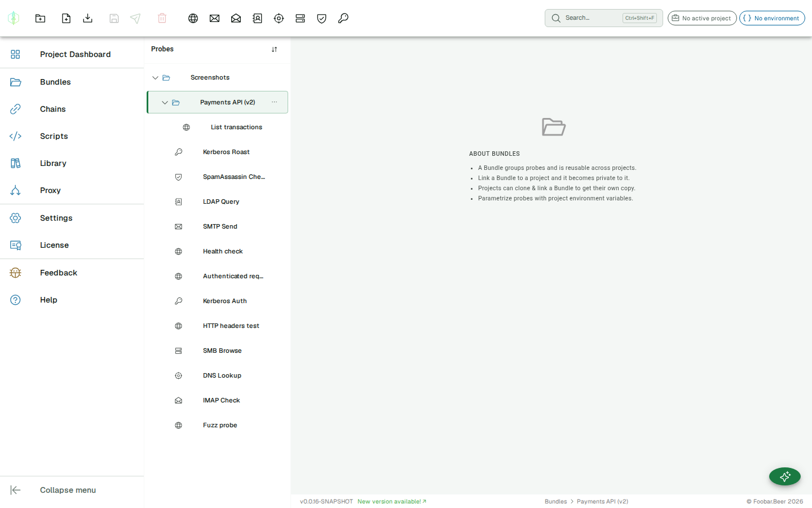Select the HTTP headers test probe
Image resolution: width=812 pixels, height=508 pixels.
(218, 326)
